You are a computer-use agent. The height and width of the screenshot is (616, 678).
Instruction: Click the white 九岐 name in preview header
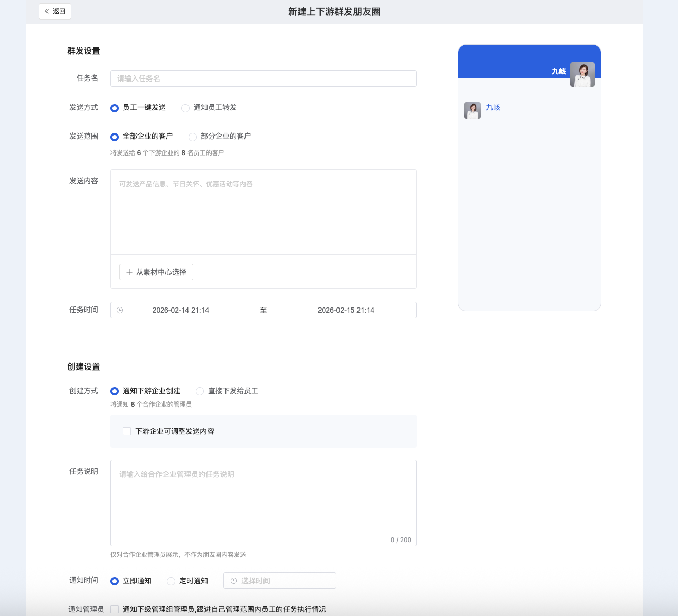[x=559, y=71]
